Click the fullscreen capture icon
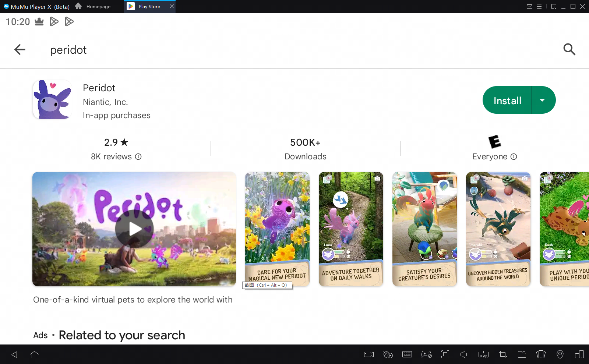 [x=445, y=354]
